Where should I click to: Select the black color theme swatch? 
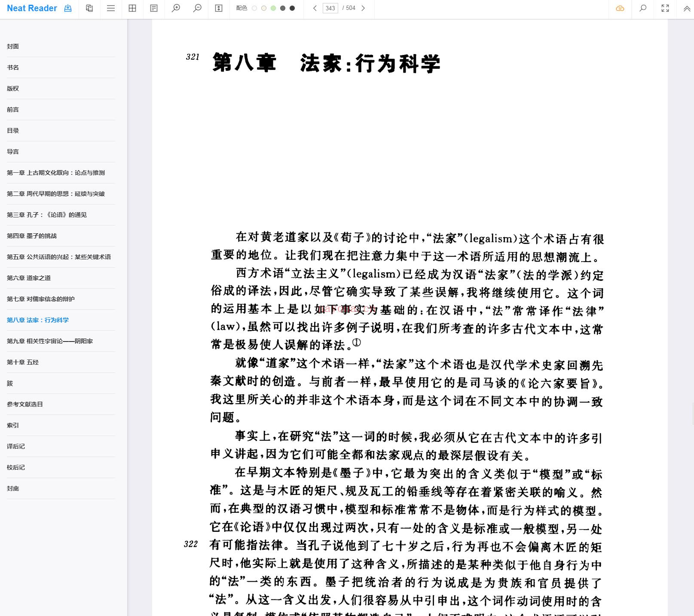coord(292,8)
